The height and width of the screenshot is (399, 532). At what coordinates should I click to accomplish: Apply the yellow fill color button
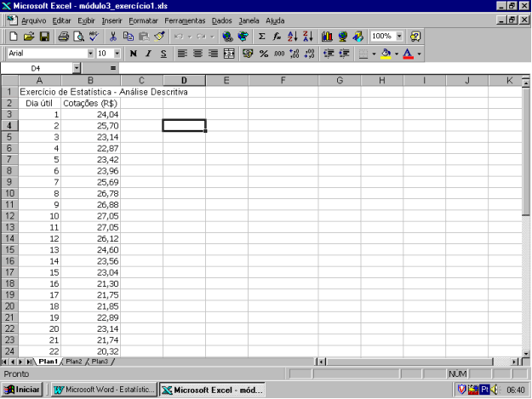tap(386, 54)
